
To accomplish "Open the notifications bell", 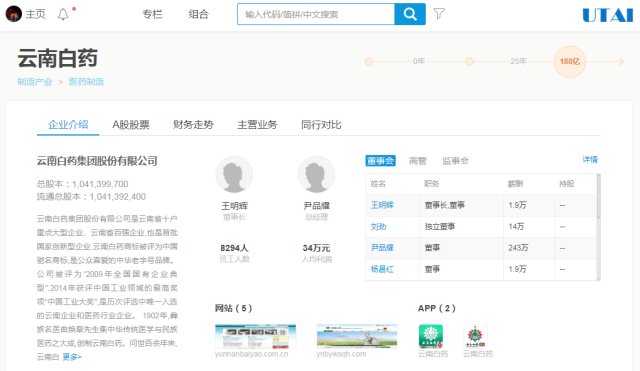I will (63, 15).
